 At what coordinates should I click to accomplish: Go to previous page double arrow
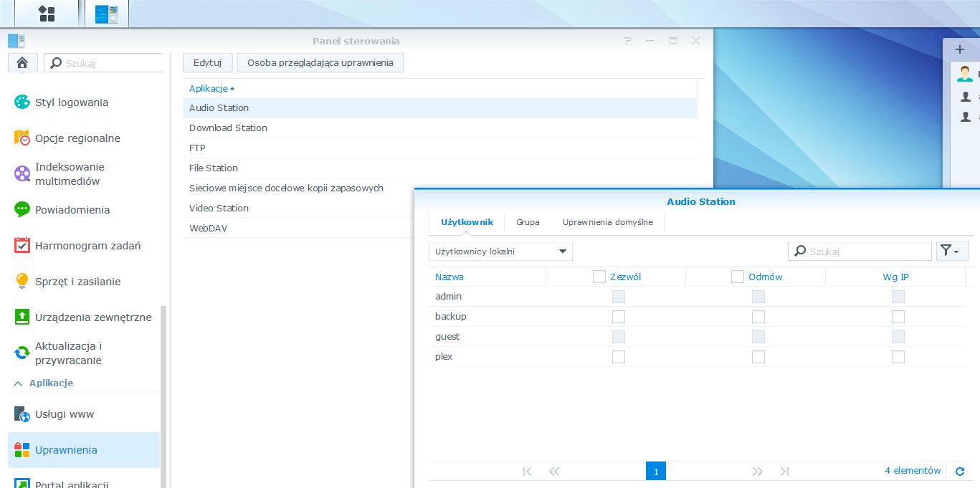[x=553, y=471]
